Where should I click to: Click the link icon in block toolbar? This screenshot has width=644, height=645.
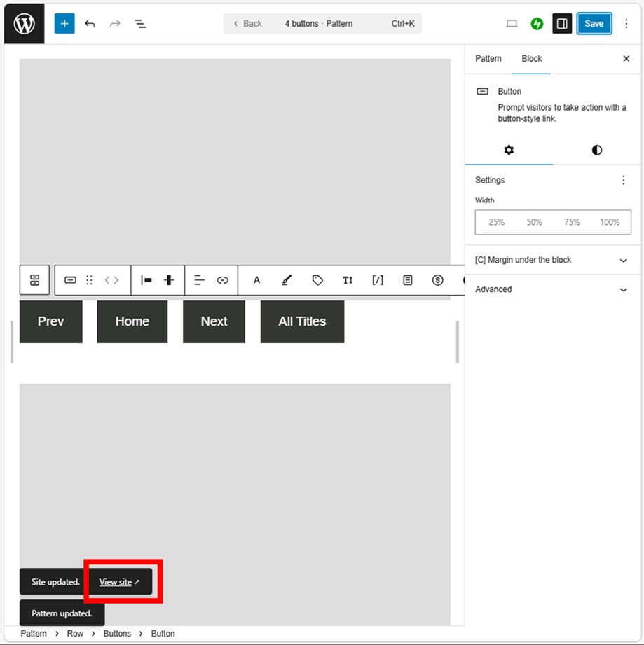pyautogui.click(x=223, y=280)
